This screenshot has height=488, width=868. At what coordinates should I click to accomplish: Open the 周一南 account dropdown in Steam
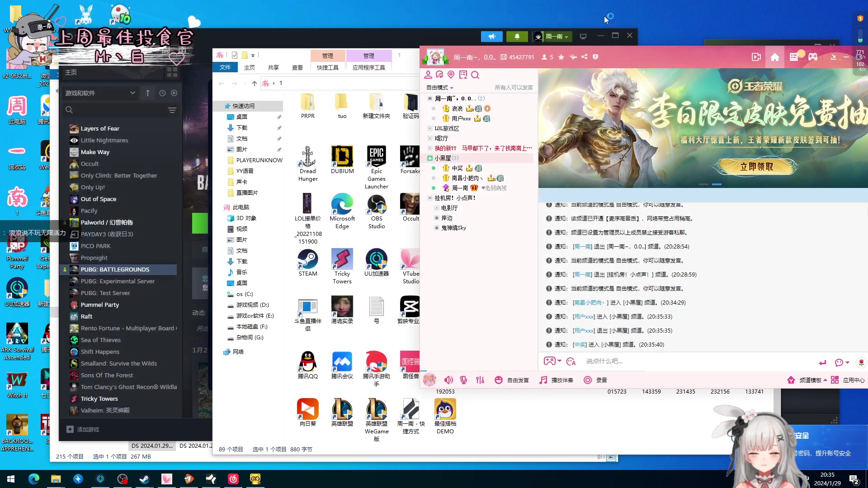coord(552,36)
